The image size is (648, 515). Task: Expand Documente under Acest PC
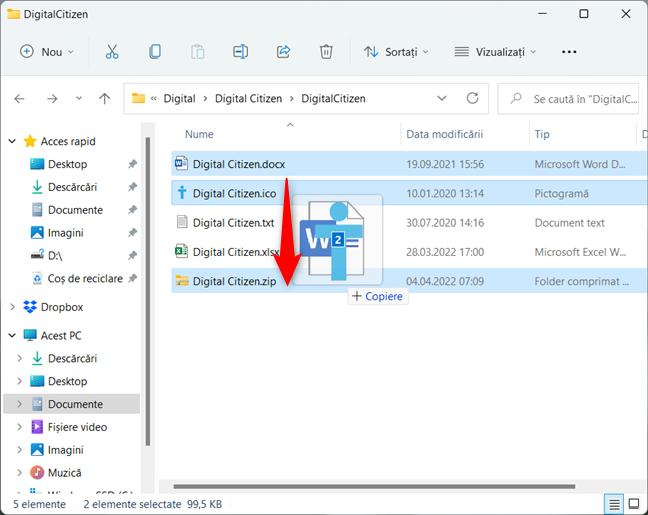pos(19,404)
